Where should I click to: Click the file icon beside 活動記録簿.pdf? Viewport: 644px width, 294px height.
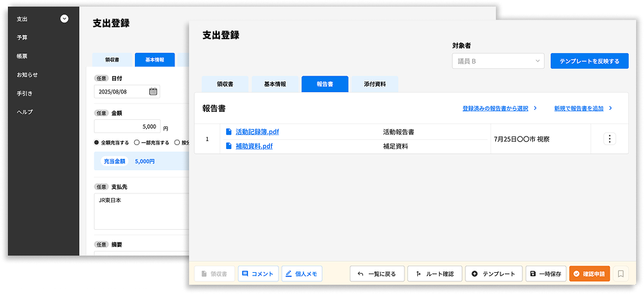pos(229,132)
